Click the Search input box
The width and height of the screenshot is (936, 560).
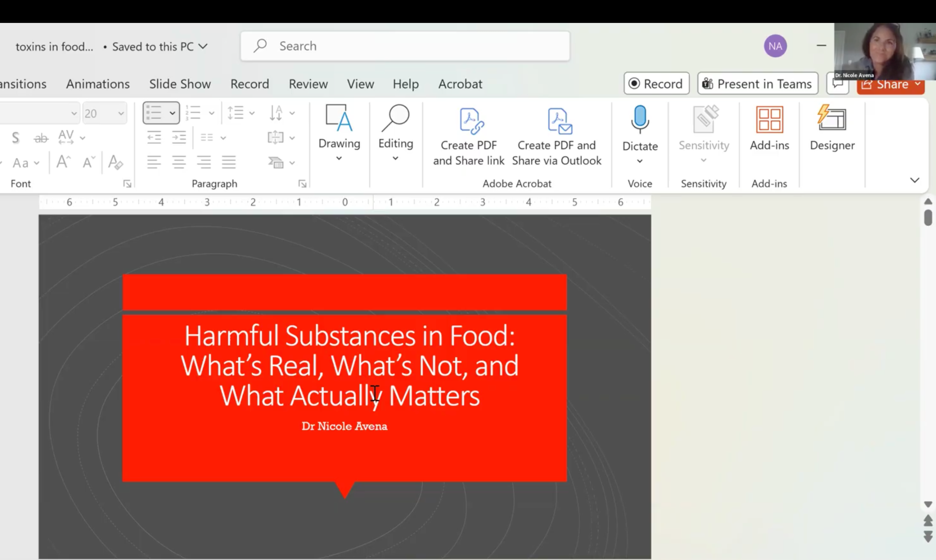click(x=405, y=46)
